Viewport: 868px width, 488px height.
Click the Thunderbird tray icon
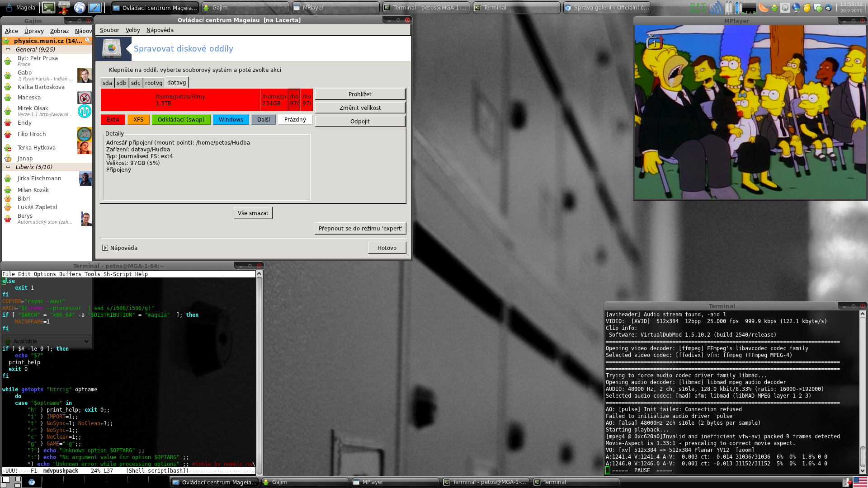pyautogui.click(x=828, y=8)
